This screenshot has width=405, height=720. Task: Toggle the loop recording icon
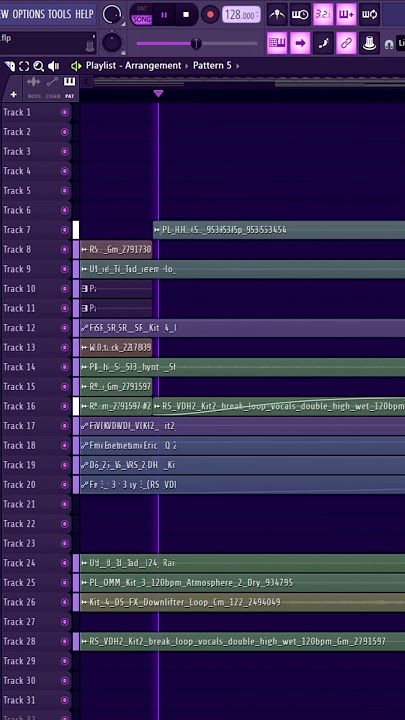click(369, 15)
